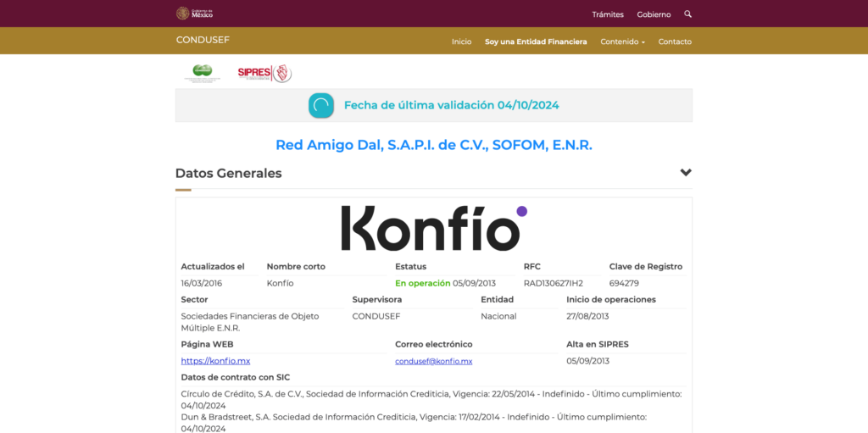Click Fecha de última validación 04/10/2024 text
868x433 pixels.
(x=451, y=105)
